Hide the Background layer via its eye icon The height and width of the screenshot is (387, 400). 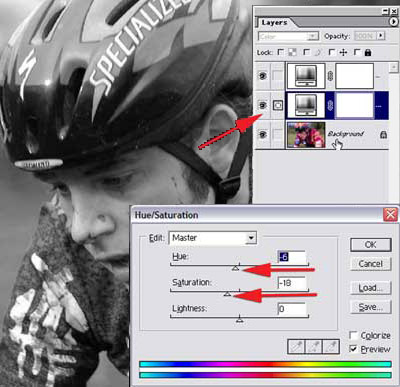[263, 134]
